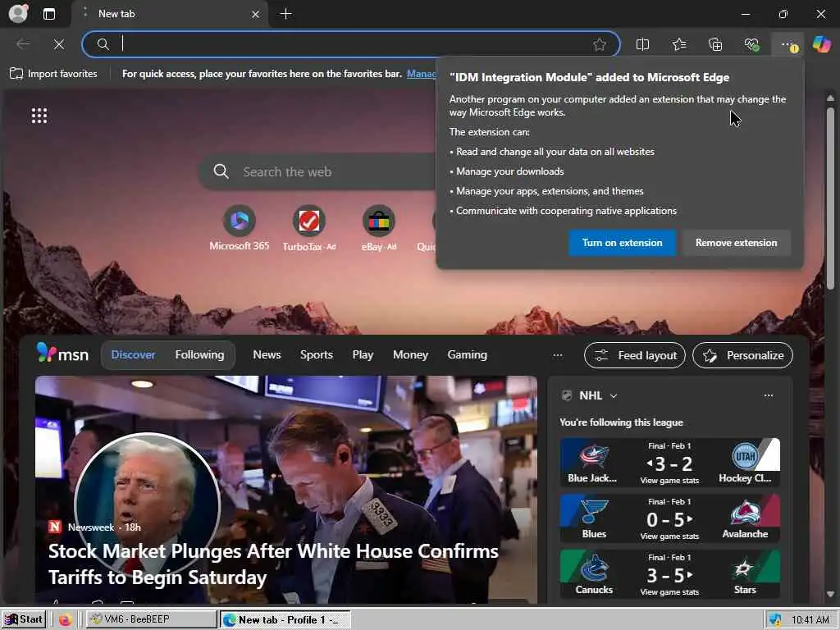
Task: Switch to the Following tab
Action: tap(199, 354)
